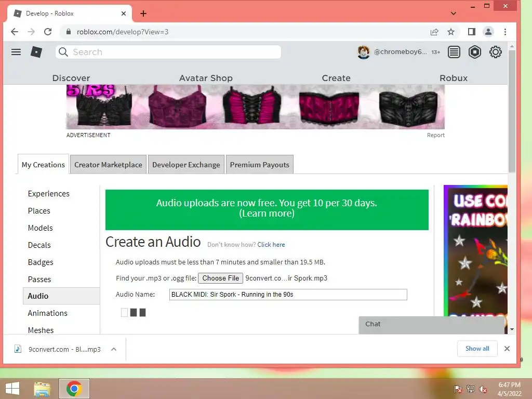The height and width of the screenshot is (399, 532).
Task: Share this page using share icon
Action: point(434,32)
